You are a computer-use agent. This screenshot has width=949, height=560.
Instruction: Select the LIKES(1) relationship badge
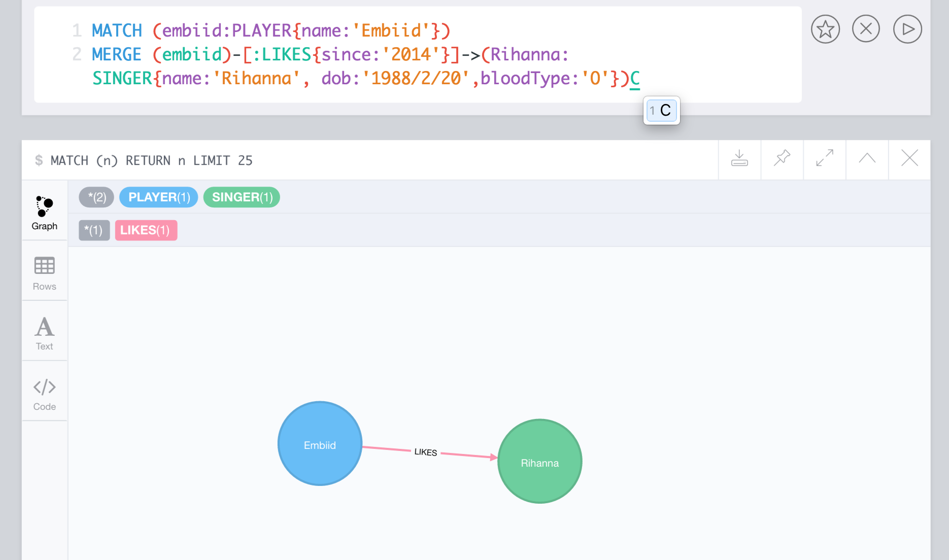(x=146, y=230)
